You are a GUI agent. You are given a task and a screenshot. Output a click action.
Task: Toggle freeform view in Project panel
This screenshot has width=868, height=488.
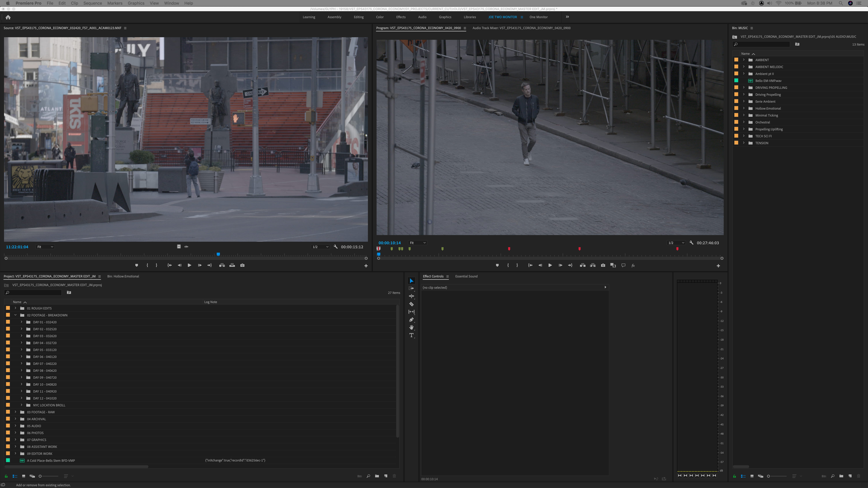coord(32,476)
